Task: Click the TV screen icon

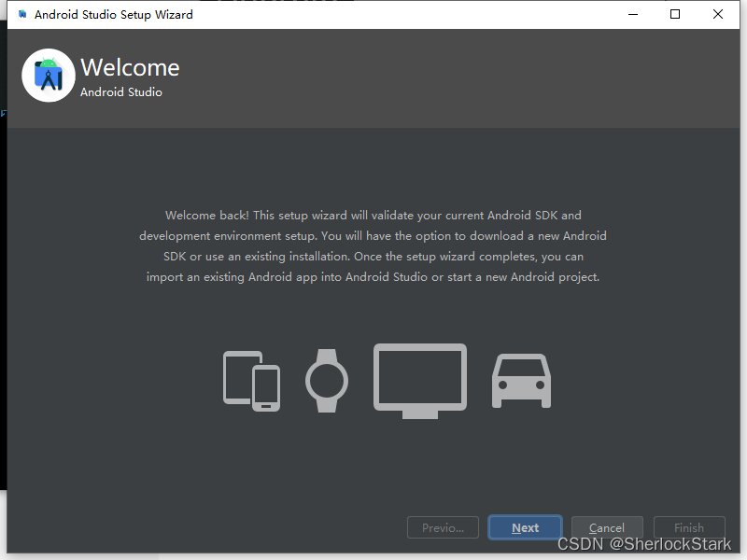Action: [x=420, y=381]
